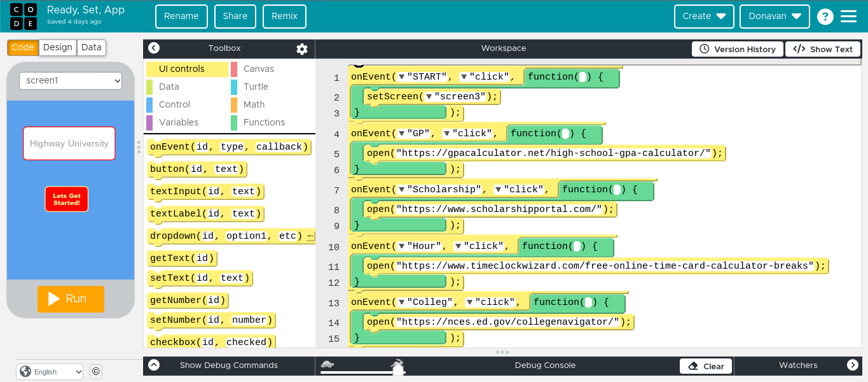Viewport: 868px width, 382px height.
Task: Open the Code.org logo home link
Action: 23,16
